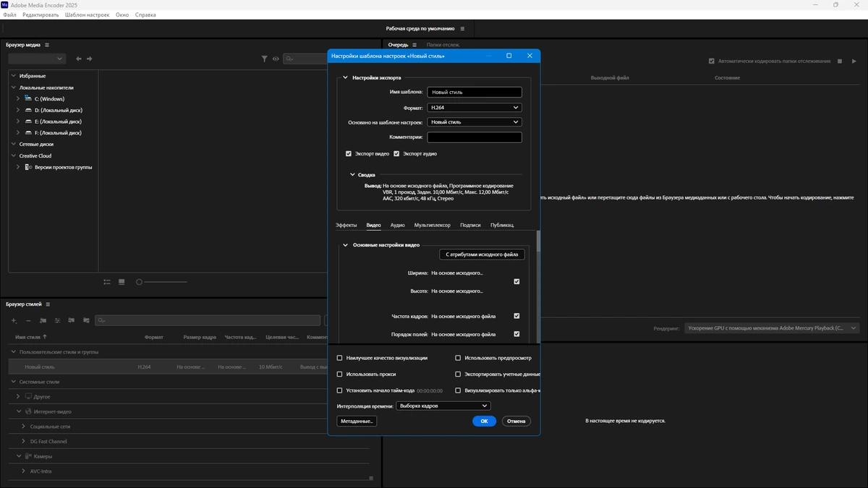The image size is (868, 488).
Task: Enable Использовать прокси checkbox
Action: (x=340, y=374)
